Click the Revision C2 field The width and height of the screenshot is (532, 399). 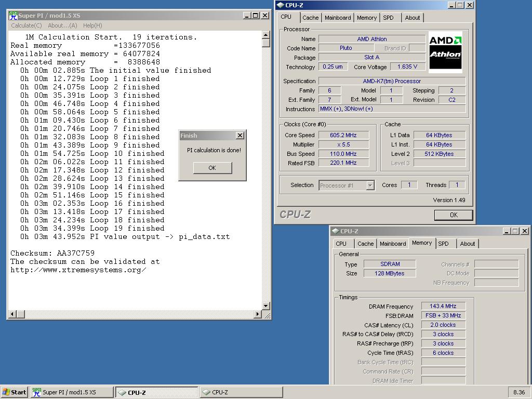[x=452, y=100]
